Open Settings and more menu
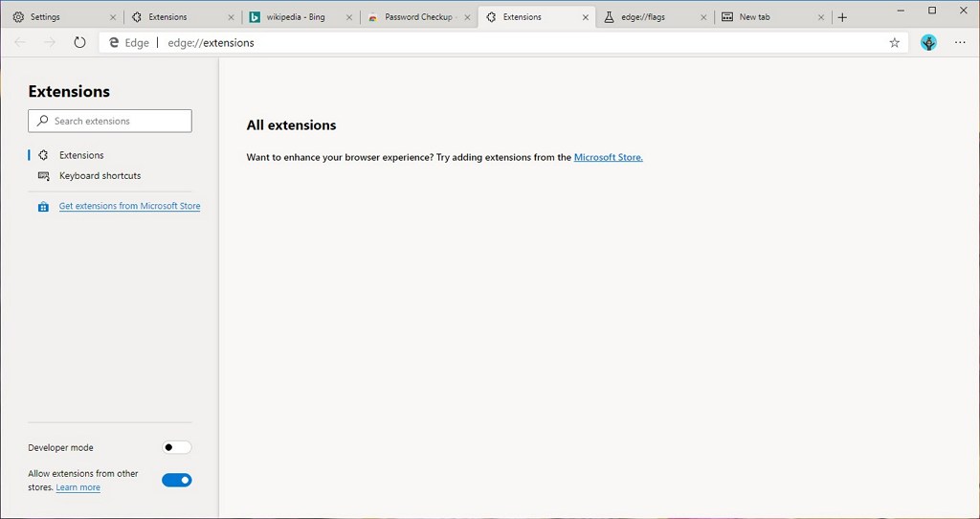The height and width of the screenshot is (519, 980). pyautogui.click(x=960, y=42)
